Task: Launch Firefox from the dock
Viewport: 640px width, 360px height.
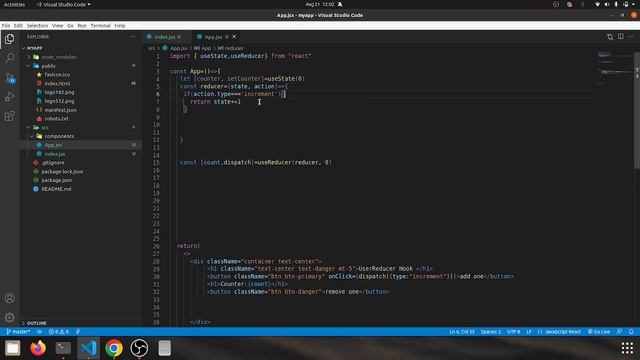Action: (x=38, y=348)
